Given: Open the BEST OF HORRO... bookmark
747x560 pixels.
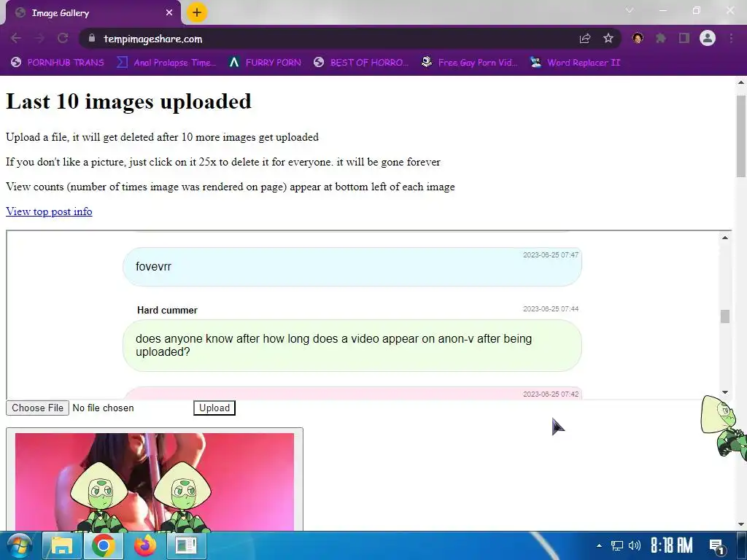Looking at the screenshot, I should 361,63.
